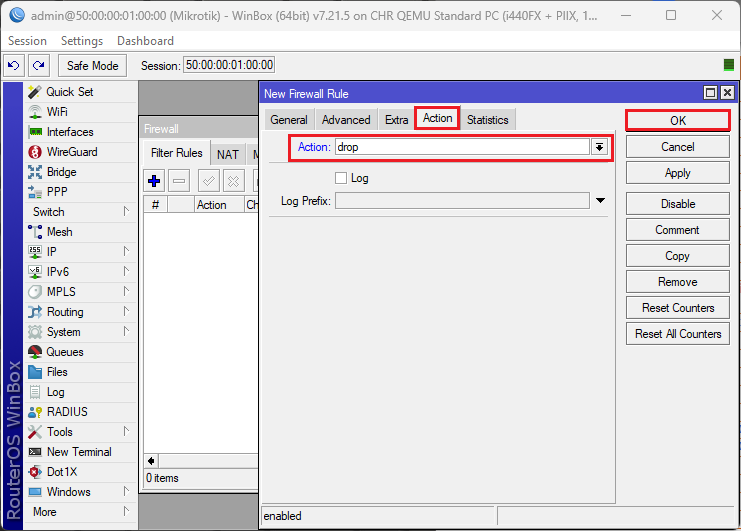Open the Action dropdown arrow
The width and height of the screenshot is (741, 531).
599,147
